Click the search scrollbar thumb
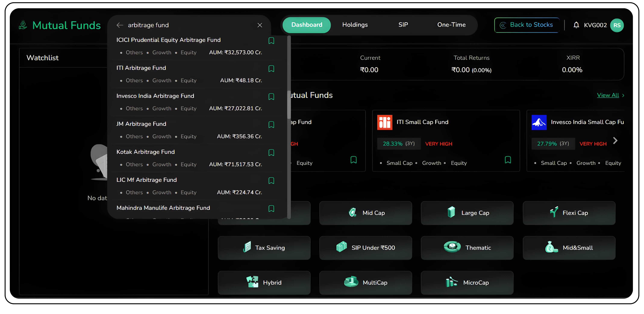The height and width of the screenshot is (314, 644). click(289, 105)
